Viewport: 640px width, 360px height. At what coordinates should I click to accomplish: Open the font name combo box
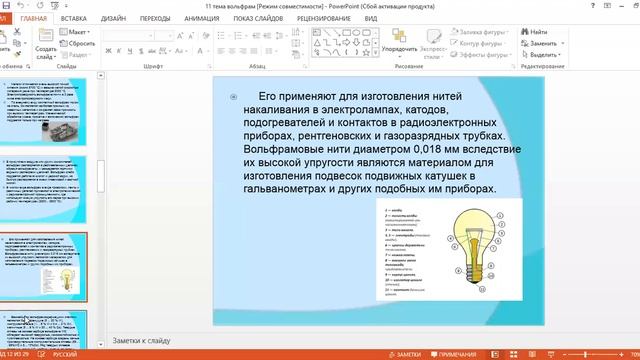click(x=128, y=36)
